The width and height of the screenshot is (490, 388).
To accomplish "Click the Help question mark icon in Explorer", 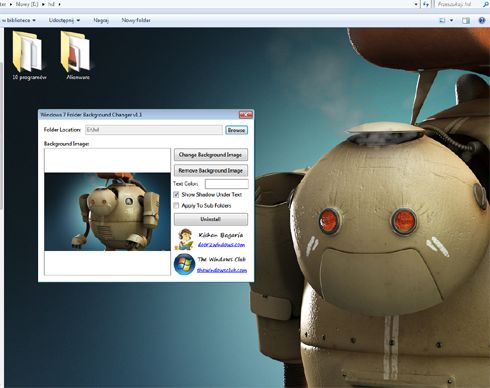I will [x=482, y=20].
